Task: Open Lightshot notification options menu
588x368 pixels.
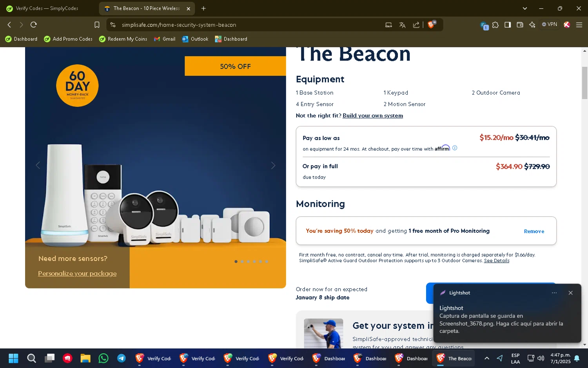Action: click(x=554, y=293)
